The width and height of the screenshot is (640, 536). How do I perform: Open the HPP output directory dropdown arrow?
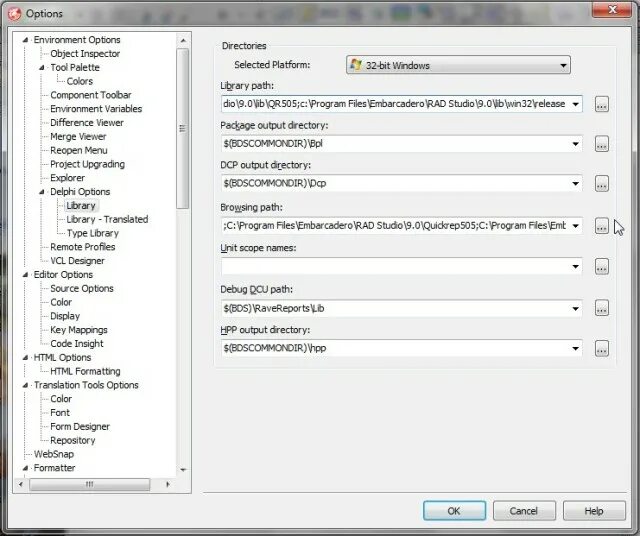(575, 349)
